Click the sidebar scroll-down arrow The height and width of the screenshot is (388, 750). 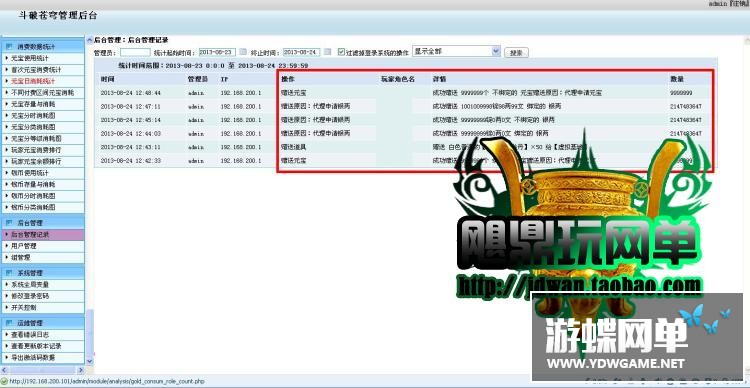tap(89, 361)
